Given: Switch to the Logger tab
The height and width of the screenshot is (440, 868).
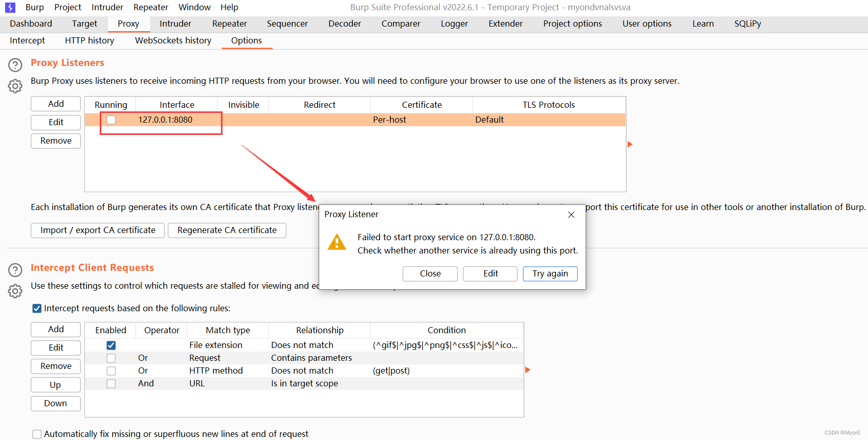Looking at the screenshot, I should pyautogui.click(x=454, y=24).
